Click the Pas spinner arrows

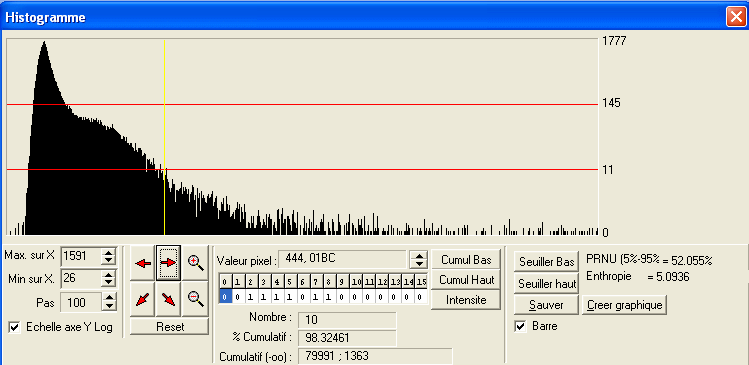pyautogui.click(x=109, y=302)
